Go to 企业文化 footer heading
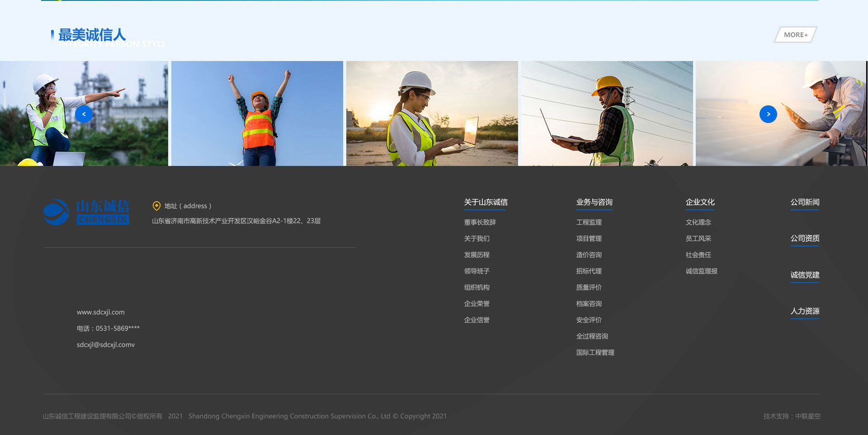Screen dimensions: 868x435 [x=700, y=202]
